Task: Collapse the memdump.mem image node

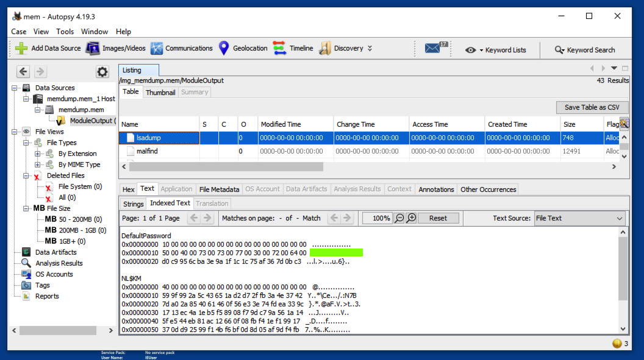Action: (37, 110)
